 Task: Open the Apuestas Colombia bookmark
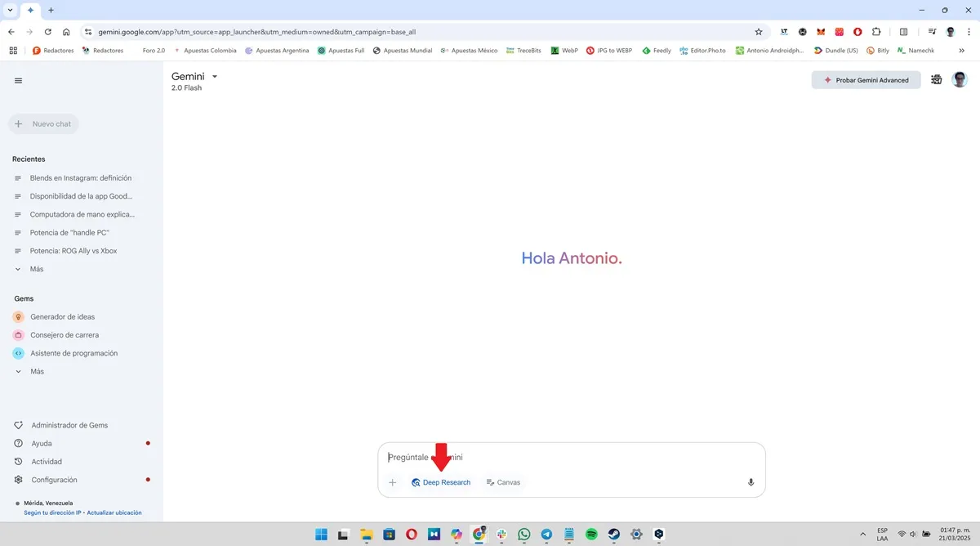205,51
